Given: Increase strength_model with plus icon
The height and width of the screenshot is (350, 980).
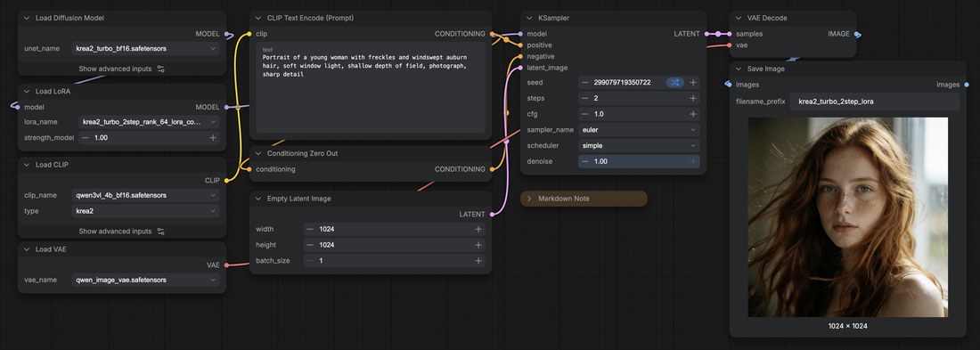Looking at the screenshot, I should click(x=213, y=137).
